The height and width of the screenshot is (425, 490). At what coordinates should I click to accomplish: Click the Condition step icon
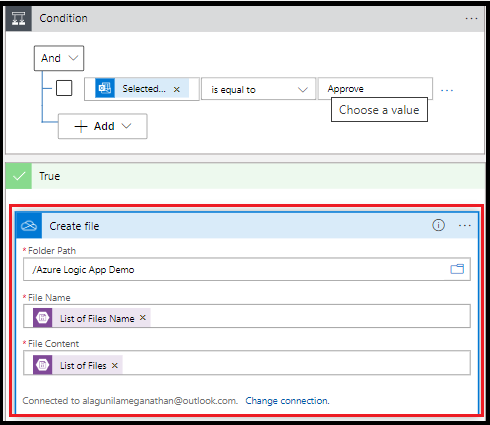coord(19,18)
